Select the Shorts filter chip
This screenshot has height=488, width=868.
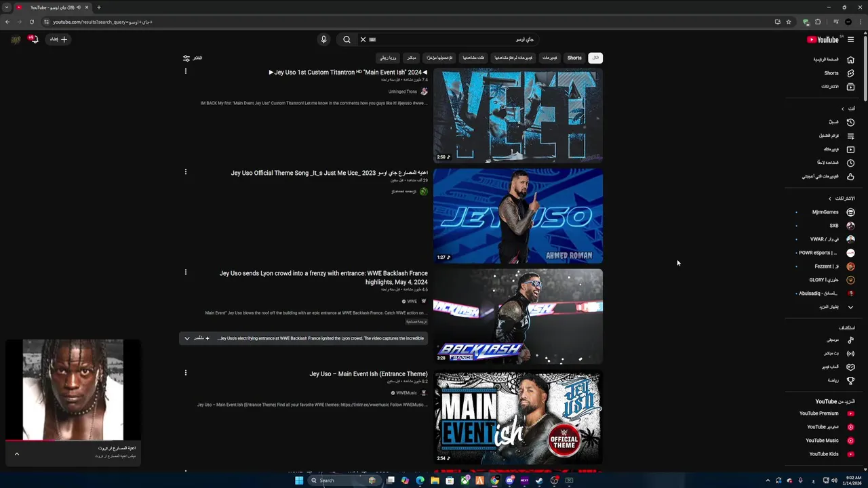point(574,58)
